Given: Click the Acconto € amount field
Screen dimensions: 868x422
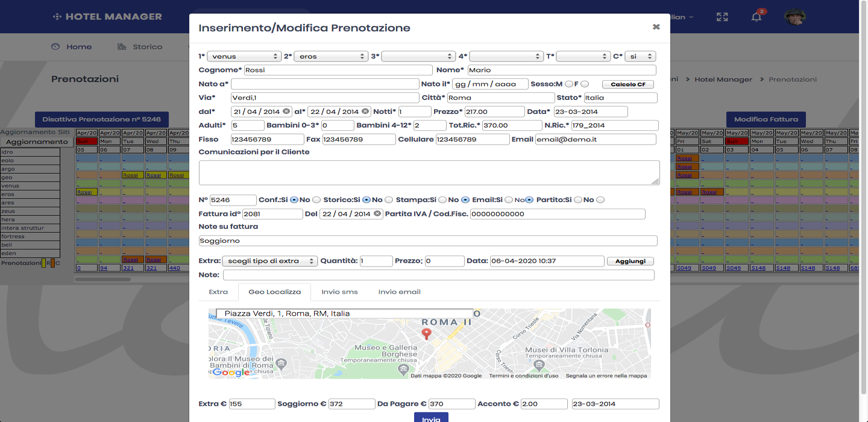Looking at the screenshot, I should (x=544, y=404).
